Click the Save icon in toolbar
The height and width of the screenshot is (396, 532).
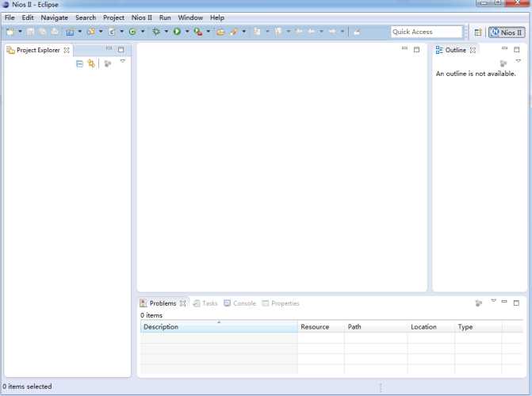click(x=31, y=32)
